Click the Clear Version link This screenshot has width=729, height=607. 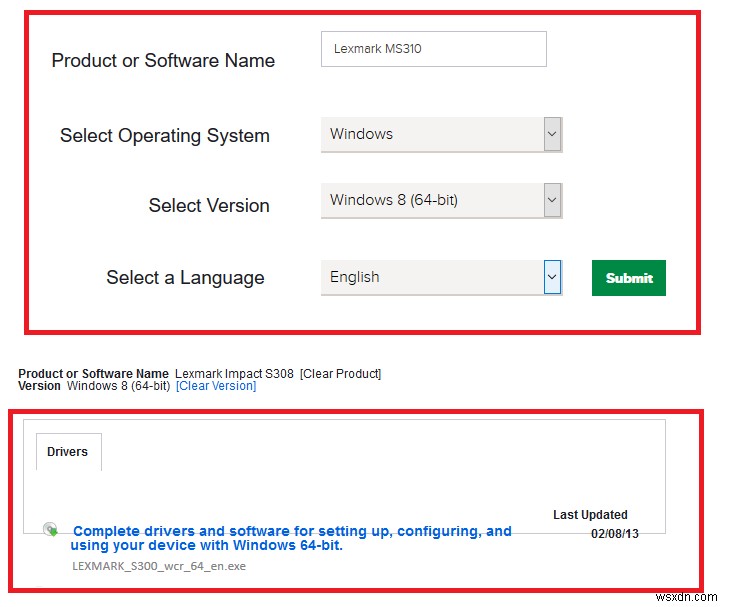216,386
